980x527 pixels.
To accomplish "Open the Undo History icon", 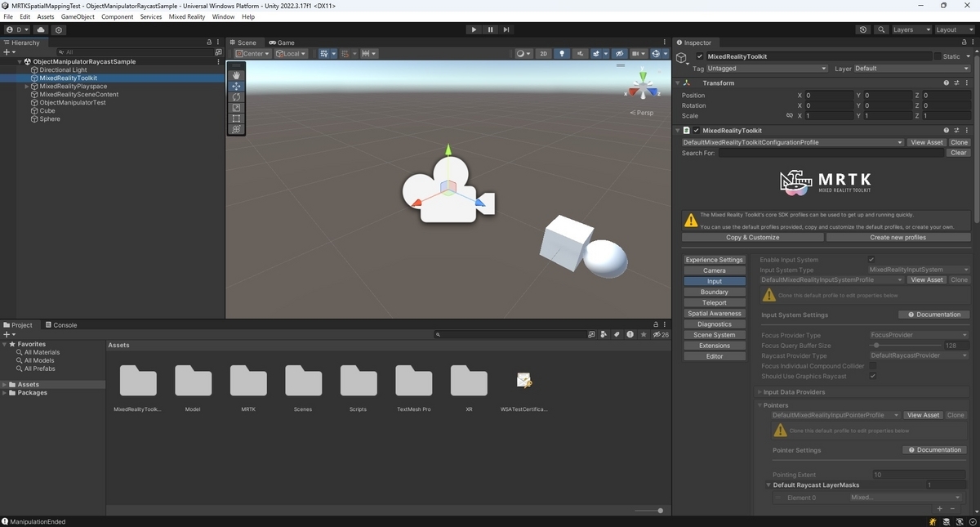I will (863, 29).
